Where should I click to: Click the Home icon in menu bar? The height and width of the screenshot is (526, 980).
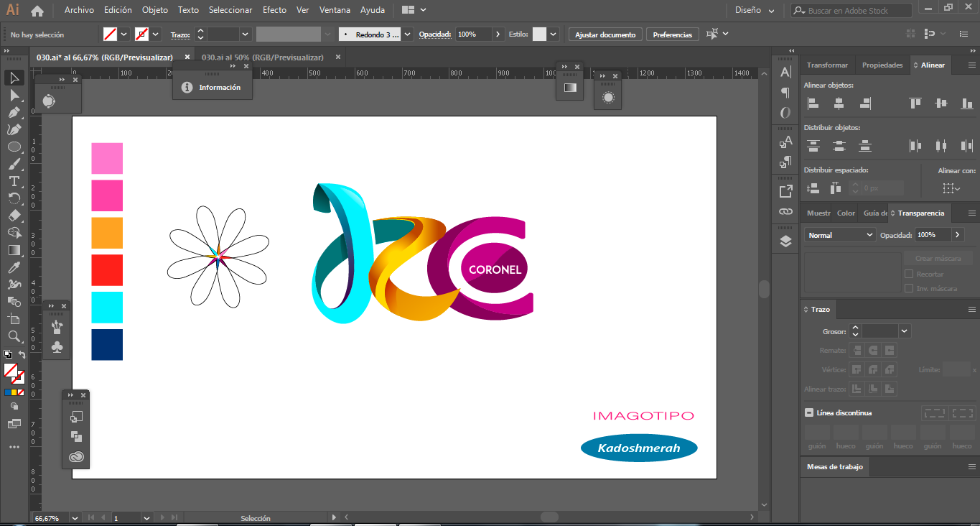point(37,11)
